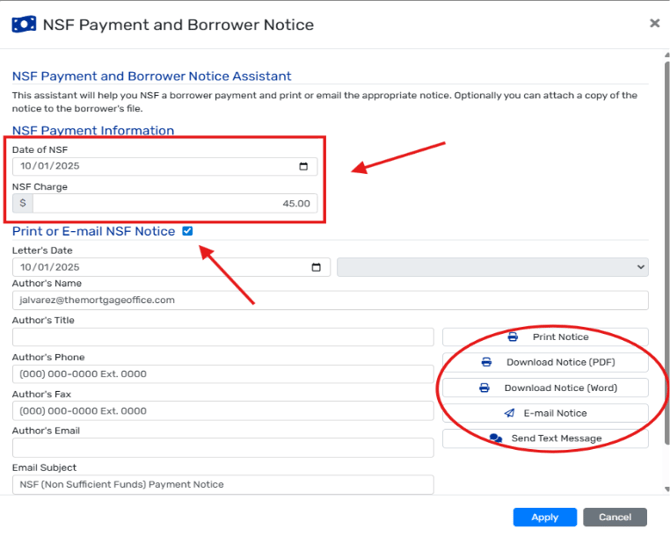Screen dimensions: 670x536
Task: Uncheck the Print or E-mail NSF Notice checkbox
Action: click(x=188, y=231)
